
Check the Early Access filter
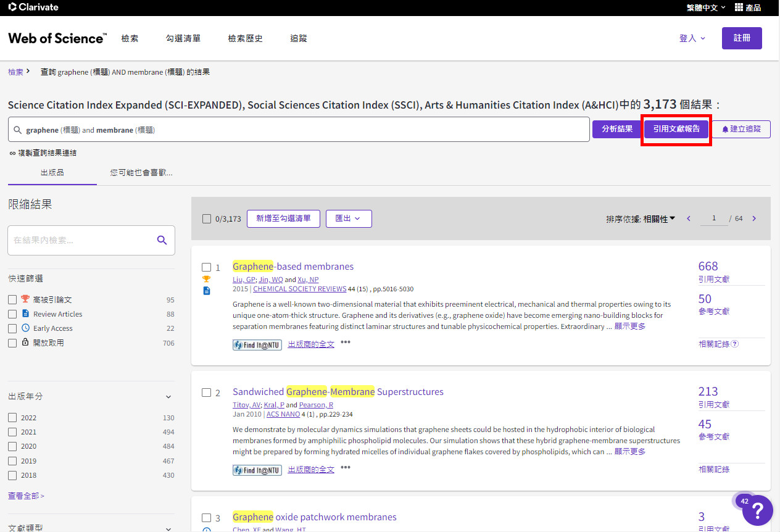tap(12, 328)
